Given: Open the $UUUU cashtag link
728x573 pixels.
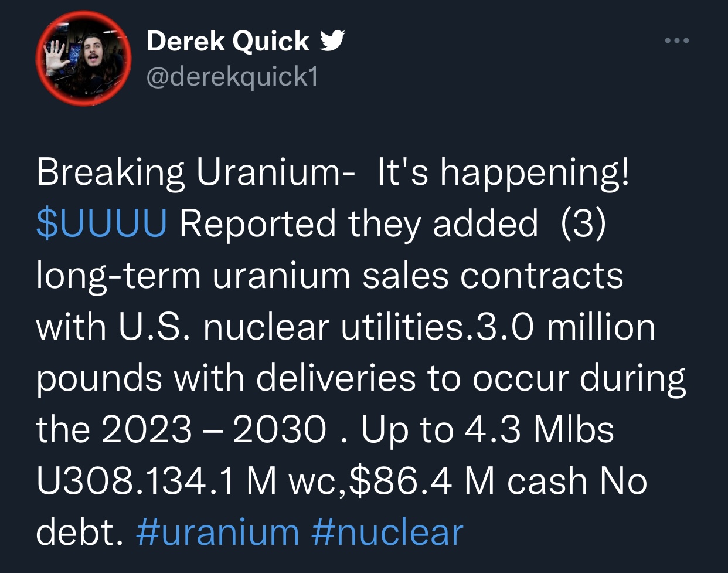Looking at the screenshot, I should [x=101, y=224].
